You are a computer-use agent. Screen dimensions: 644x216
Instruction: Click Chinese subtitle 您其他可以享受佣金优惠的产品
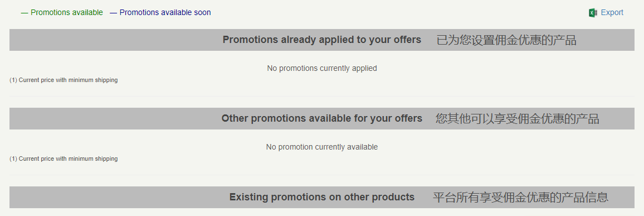coord(518,119)
